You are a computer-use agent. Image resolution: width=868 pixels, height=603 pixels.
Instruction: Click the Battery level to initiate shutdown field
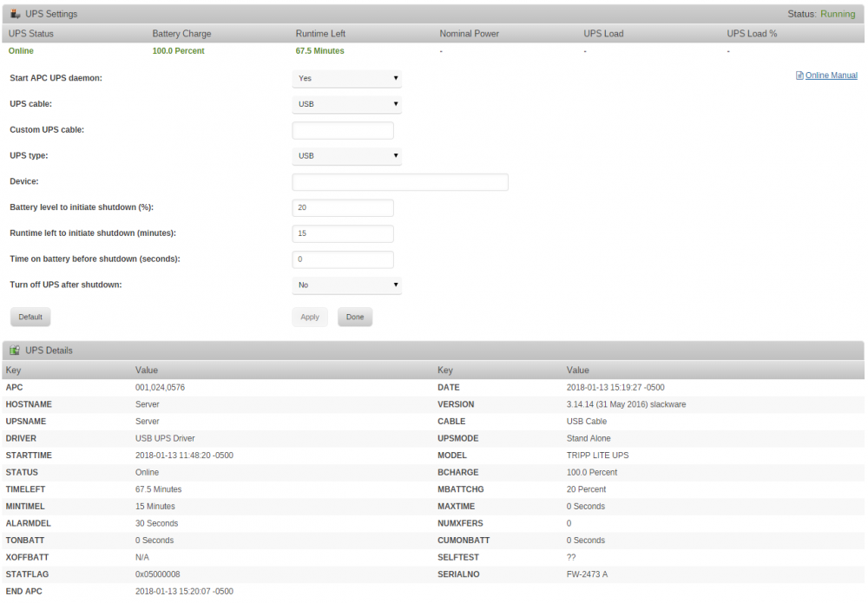point(343,208)
